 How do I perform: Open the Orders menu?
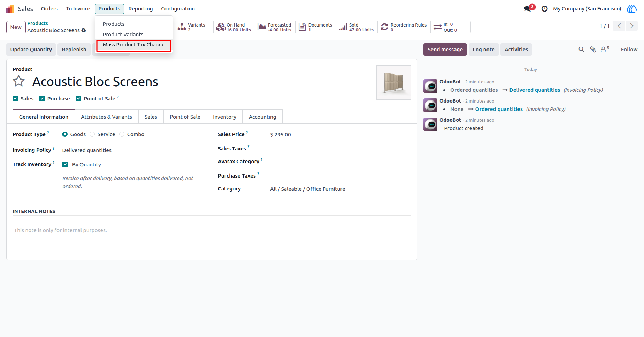(49, 9)
